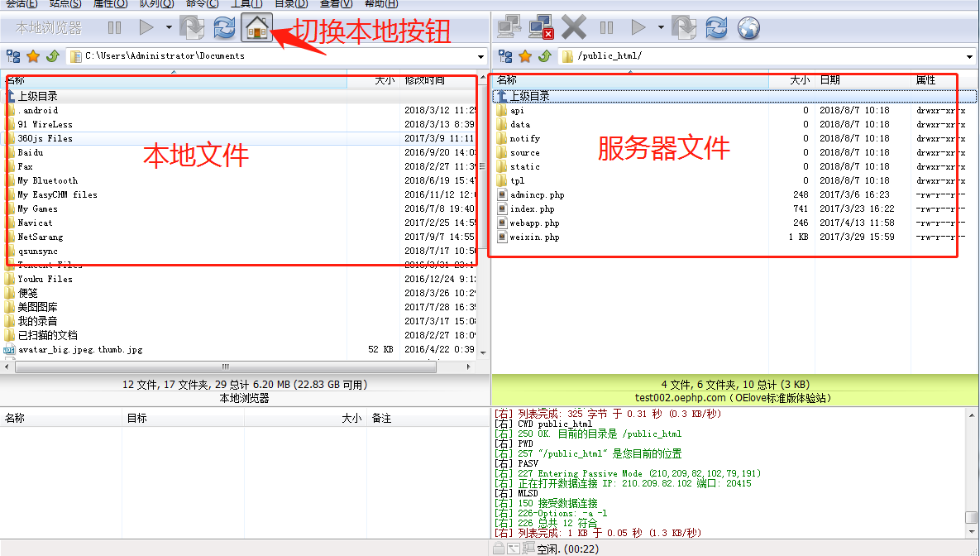Click the disconnect icon with red X
The width and height of the screenshot is (980, 556).
[x=541, y=27]
